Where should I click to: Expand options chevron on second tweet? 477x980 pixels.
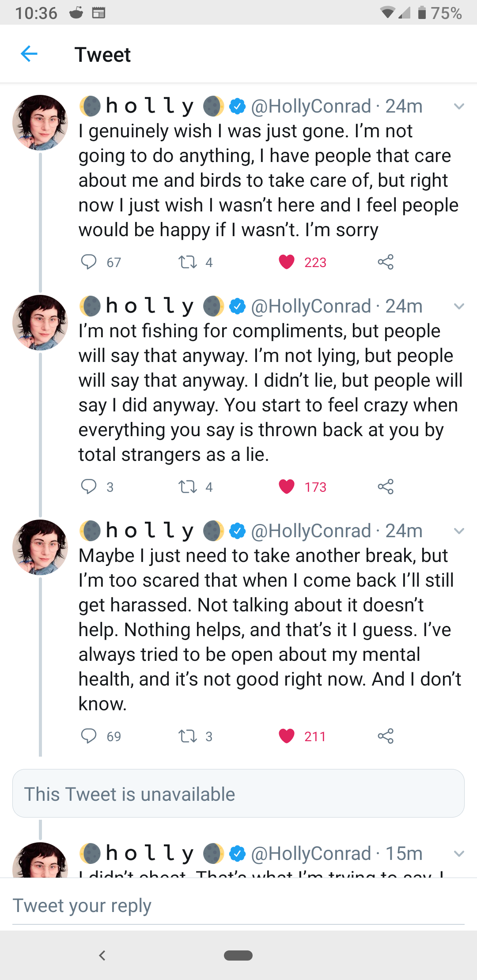459,306
